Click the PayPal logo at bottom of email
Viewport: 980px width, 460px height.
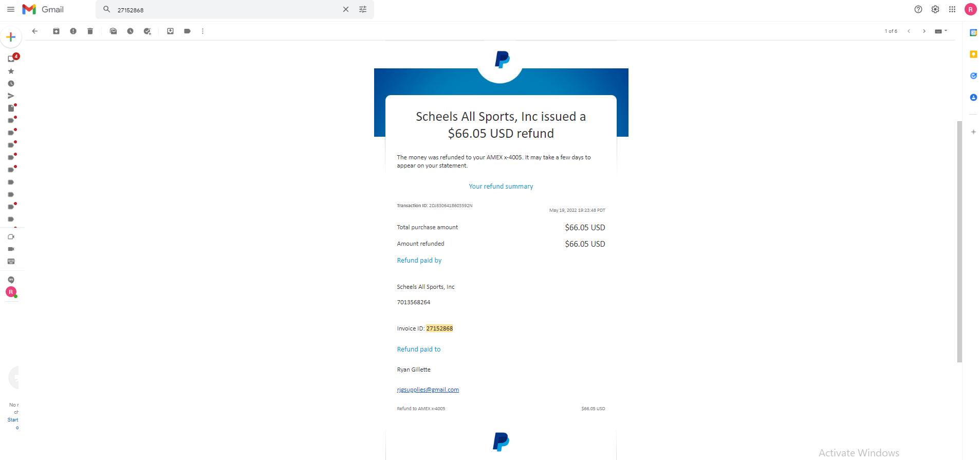[501, 442]
